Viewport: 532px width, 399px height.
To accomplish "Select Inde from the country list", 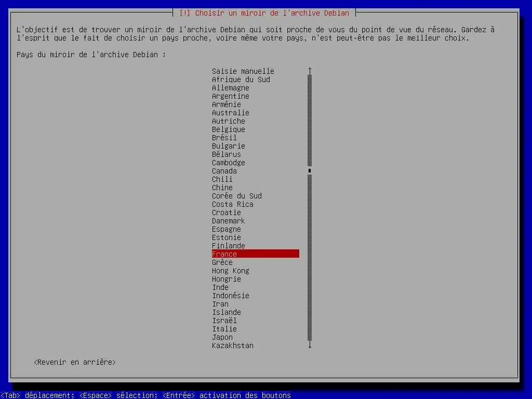I will point(220,287).
